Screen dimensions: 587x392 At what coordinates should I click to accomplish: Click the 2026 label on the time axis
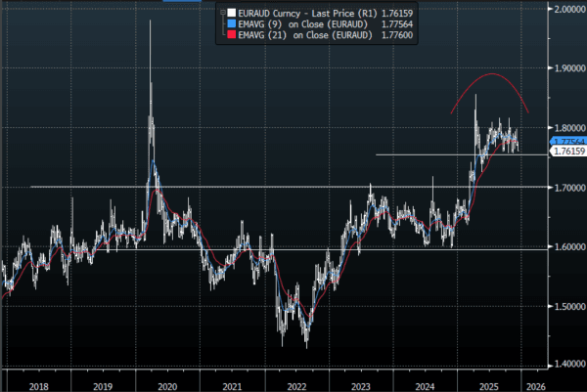tap(536, 387)
